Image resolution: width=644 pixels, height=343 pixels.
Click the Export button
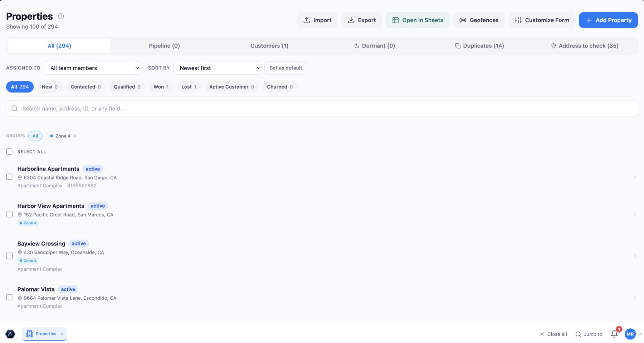tap(361, 20)
